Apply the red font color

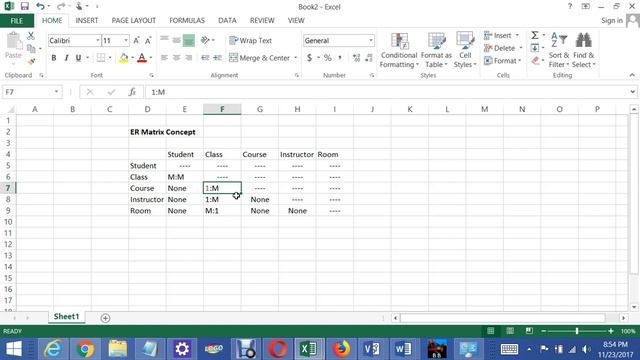[142, 58]
